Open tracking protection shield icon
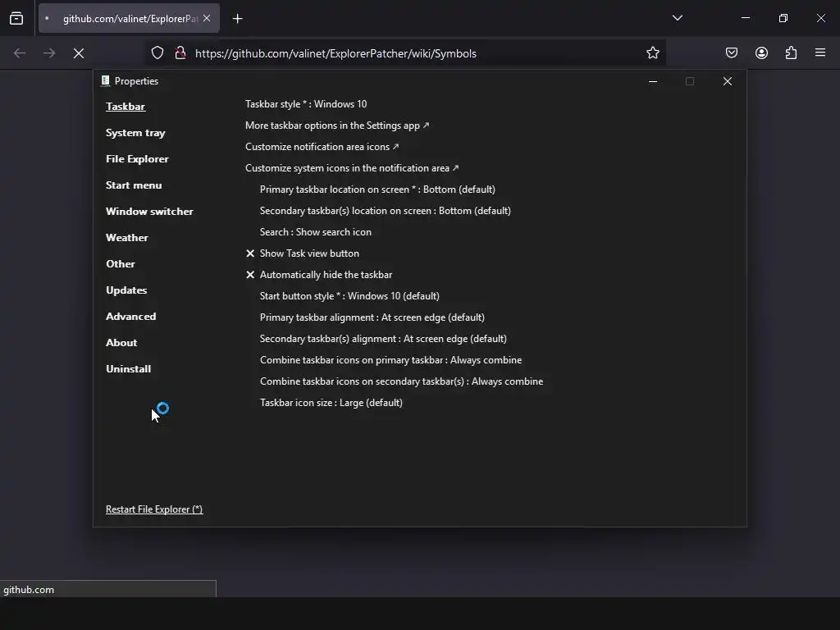840x630 pixels. coord(157,53)
